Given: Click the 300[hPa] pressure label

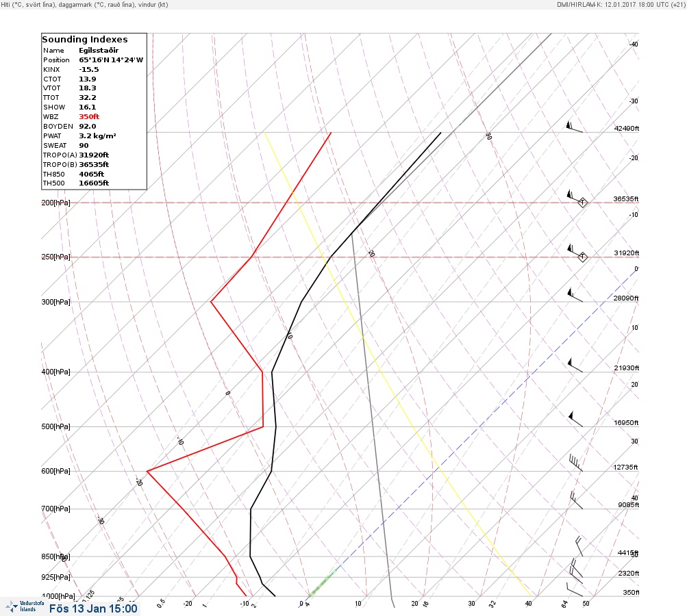Looking at the screenshot, I should click(x=55, y=302).
